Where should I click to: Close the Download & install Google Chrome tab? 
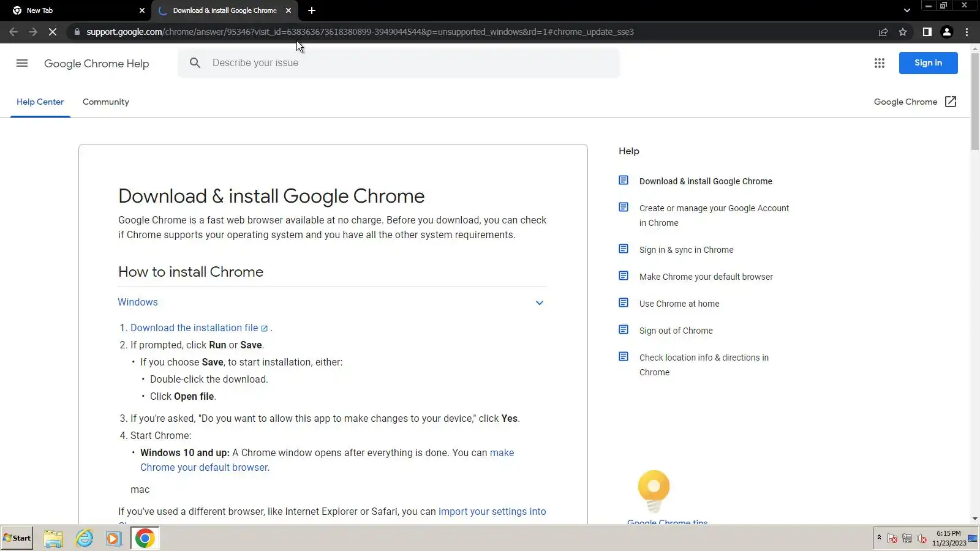click(x=288, y=10)
